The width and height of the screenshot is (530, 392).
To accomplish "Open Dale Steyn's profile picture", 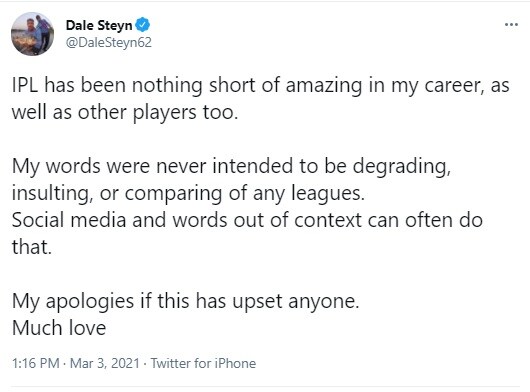I will 32,34.
